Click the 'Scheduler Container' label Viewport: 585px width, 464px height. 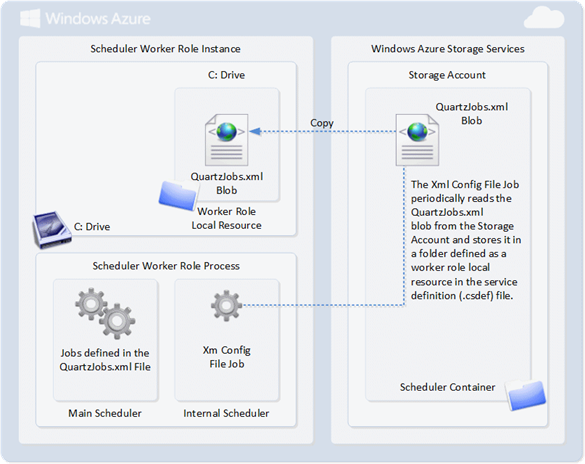coord(448,387)
